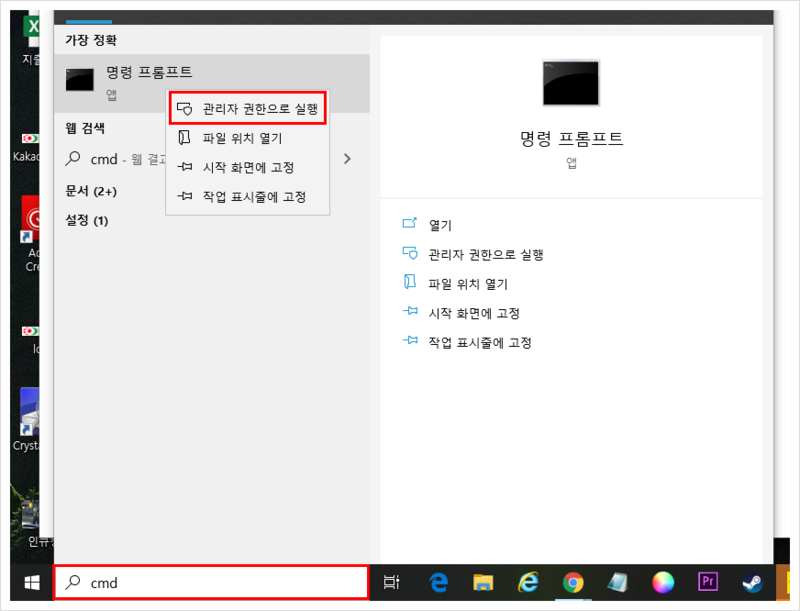The height and width of the screenshot is (611, 800).
Task: Click the Crystal desktop shortcut icon
Action: click(x=30, y=411)
